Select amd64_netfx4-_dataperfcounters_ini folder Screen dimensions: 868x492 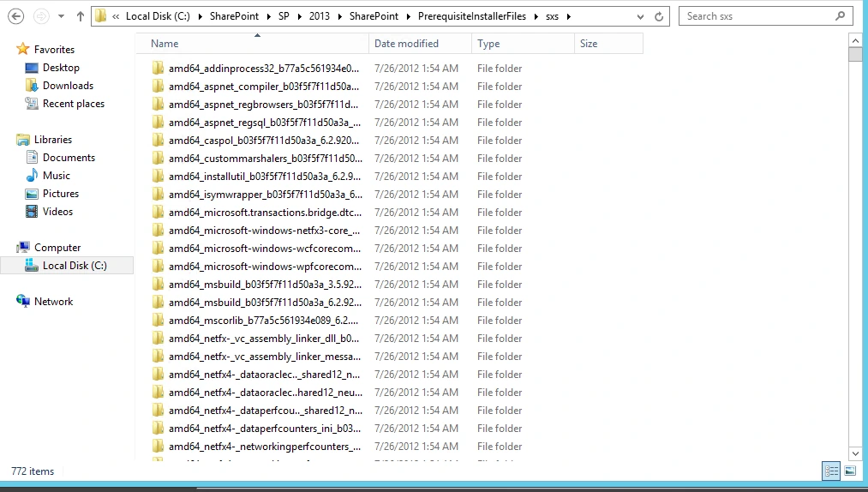265,429
